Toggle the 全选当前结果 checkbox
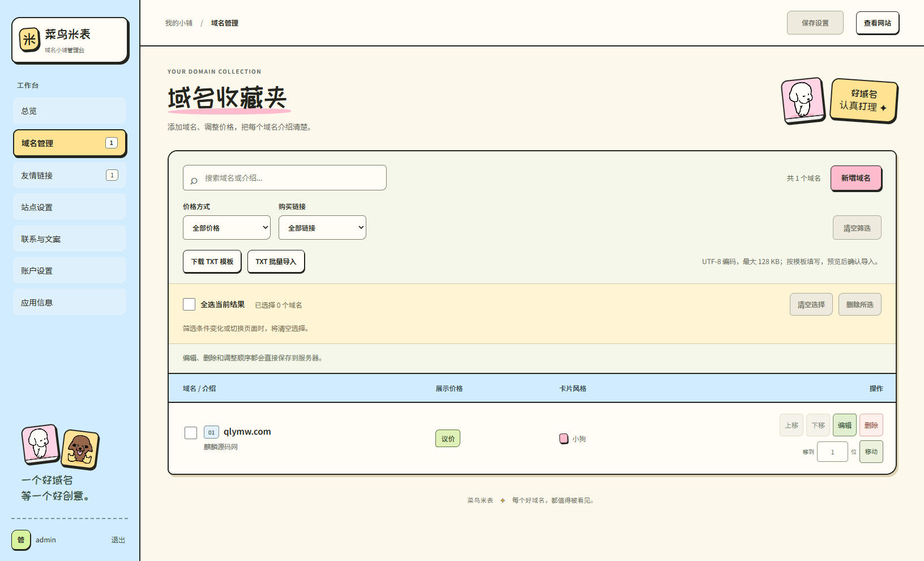 point(189,304)
